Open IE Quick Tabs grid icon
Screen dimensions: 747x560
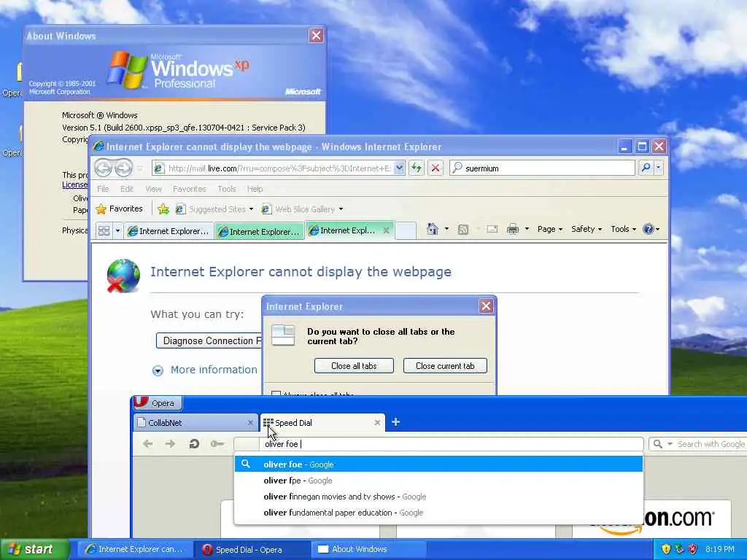pos(104,231)
